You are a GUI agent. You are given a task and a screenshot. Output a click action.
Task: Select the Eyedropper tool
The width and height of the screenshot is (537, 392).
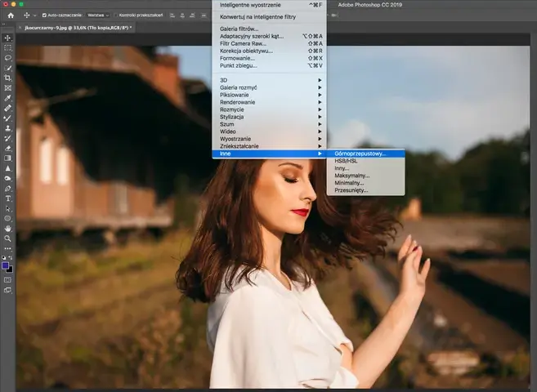pyautogui.click(x=7, y=98)
